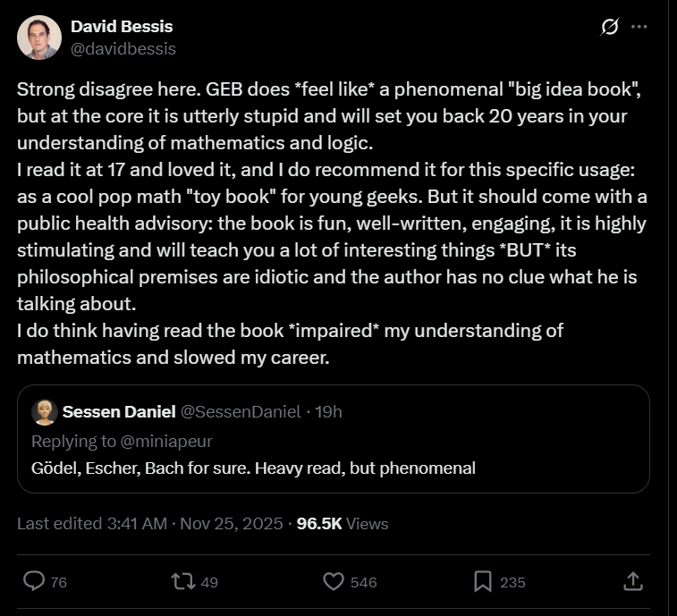This screenshot has height=616, width=677.
Task: Like the tweet with heart icon
Action: coord(334,581)
